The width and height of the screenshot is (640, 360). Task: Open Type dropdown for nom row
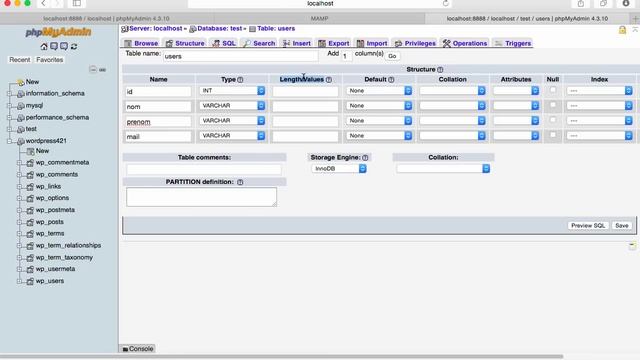(x=232, y=106)
